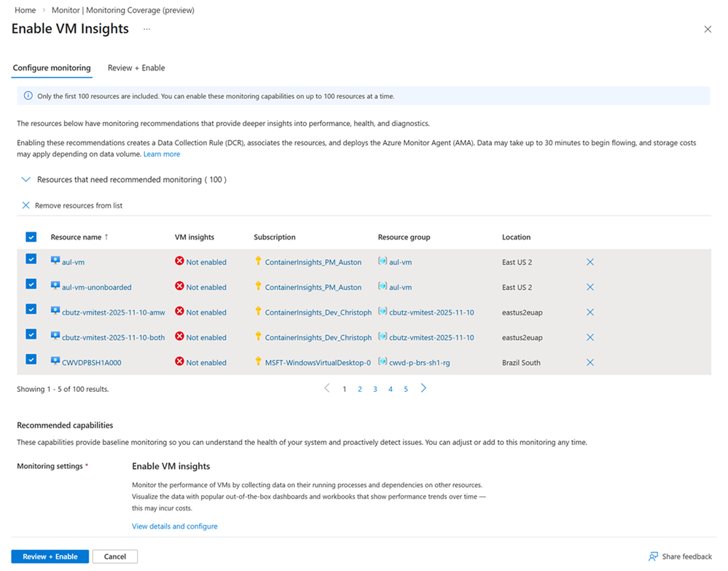The height and width of the screenshot is (571, 728).
Task: Click the VM icon beside CWVDPBSH1A000
Action: click(55, 361)
